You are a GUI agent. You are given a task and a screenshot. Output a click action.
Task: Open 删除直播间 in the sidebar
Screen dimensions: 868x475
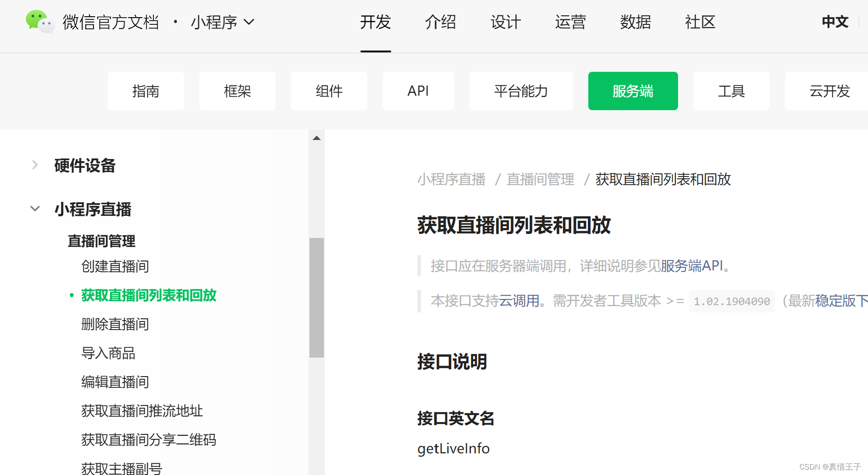tap(115, 324)
